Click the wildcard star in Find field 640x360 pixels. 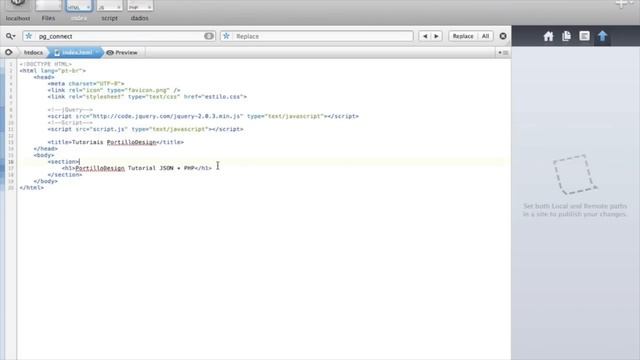click(29, 36)
